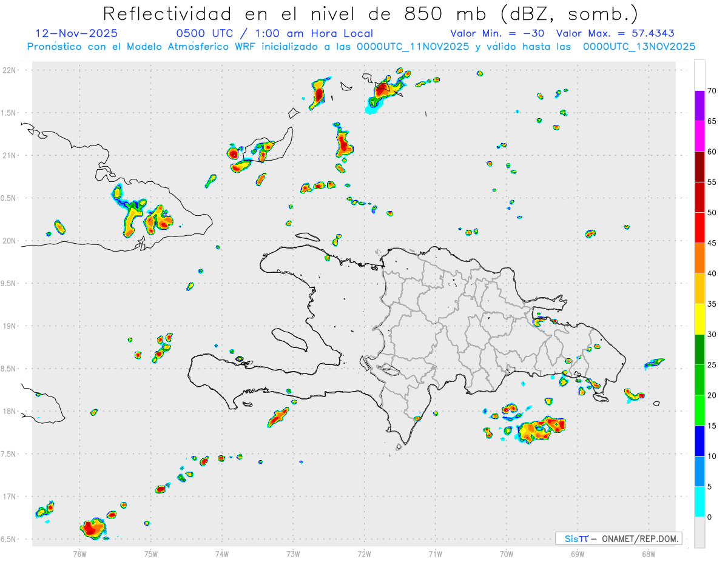The width and height of the screenshot is (728, 562).
Task: Click the colorbar scale label '15'
Action: [712, 426]
